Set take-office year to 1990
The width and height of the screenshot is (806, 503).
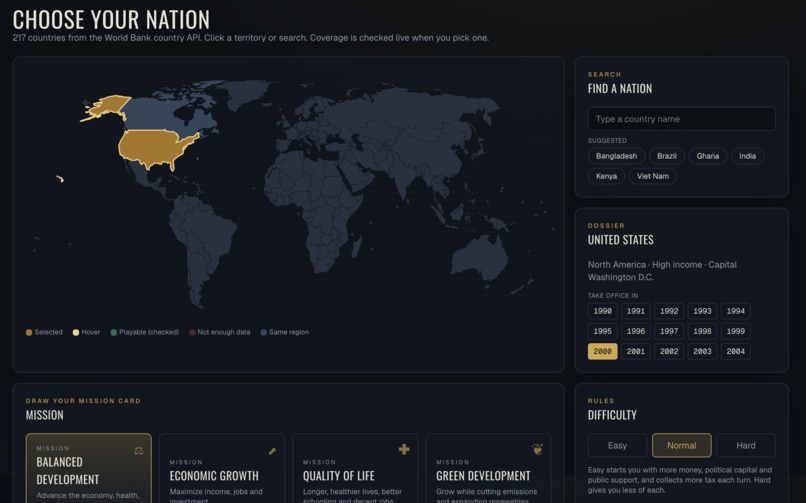[602, 311]
